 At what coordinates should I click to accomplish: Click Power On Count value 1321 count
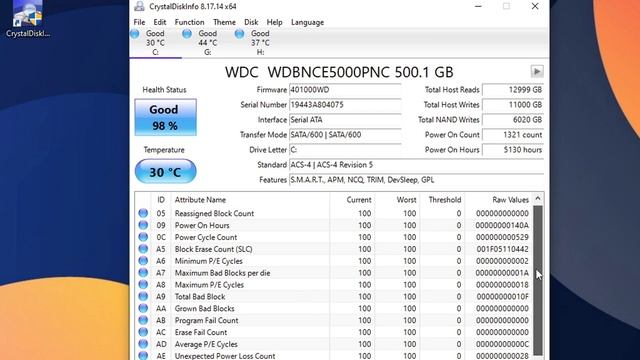513,135
